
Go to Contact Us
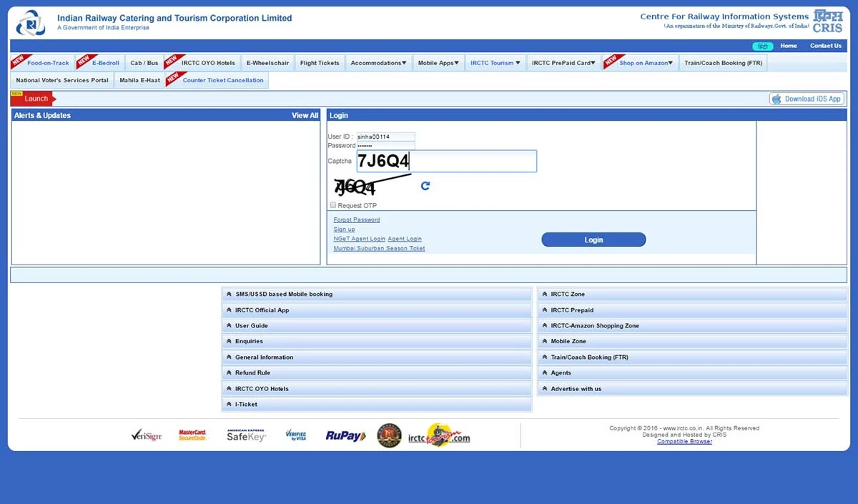click(825, 45)
